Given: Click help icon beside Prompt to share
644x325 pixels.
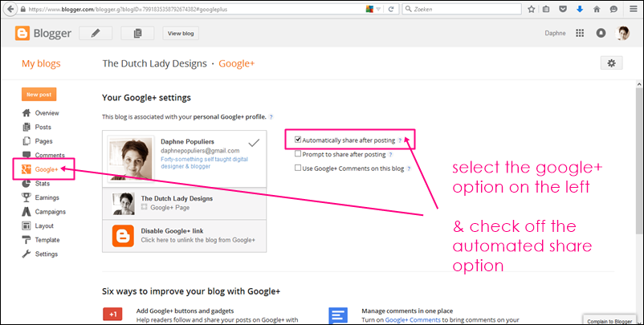Looking at the screenshot, I should 390,155.
